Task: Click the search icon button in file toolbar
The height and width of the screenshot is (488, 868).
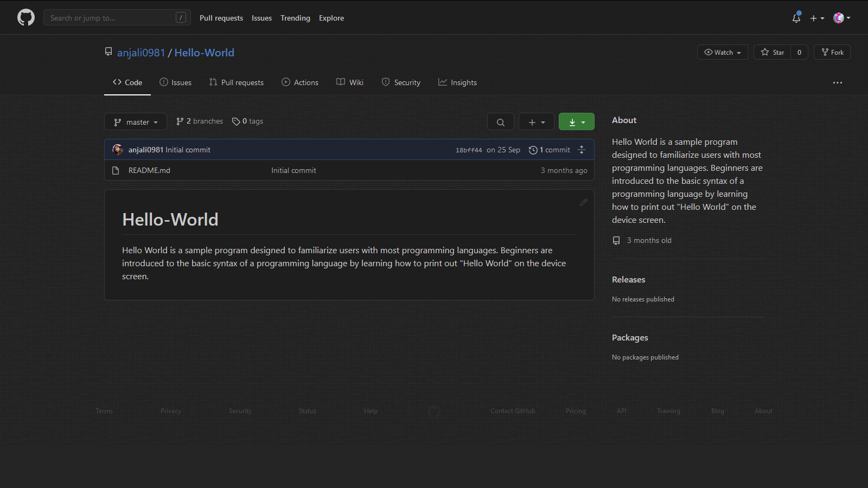Action: [x=500, y=122]
